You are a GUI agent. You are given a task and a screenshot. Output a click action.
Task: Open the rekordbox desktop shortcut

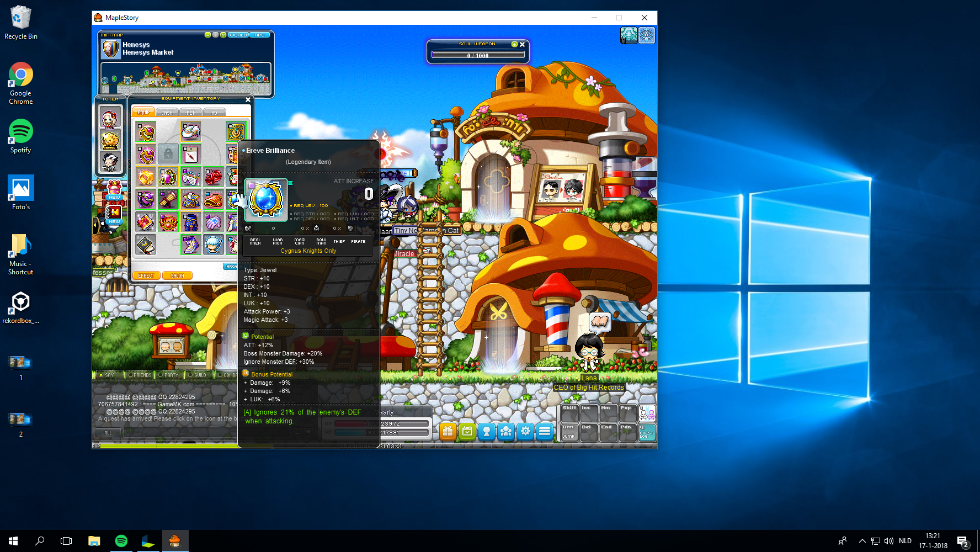coord(21,307)
